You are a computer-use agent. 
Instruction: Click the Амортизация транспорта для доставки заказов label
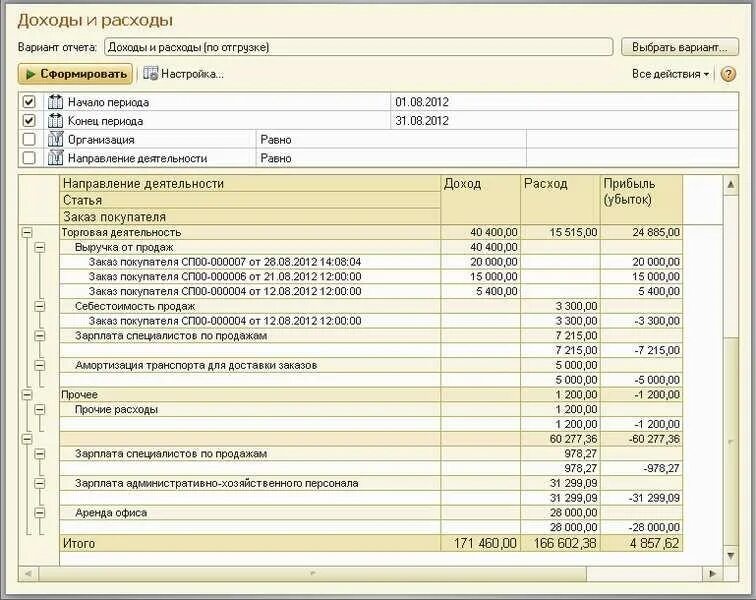(x=196, y=365)
